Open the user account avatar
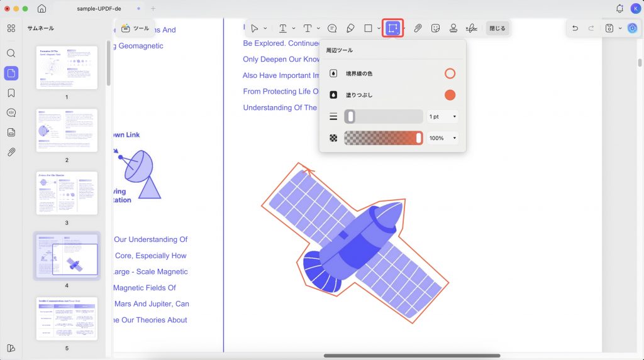This screenshot has width=644, height=360. (x=635, y=8)
